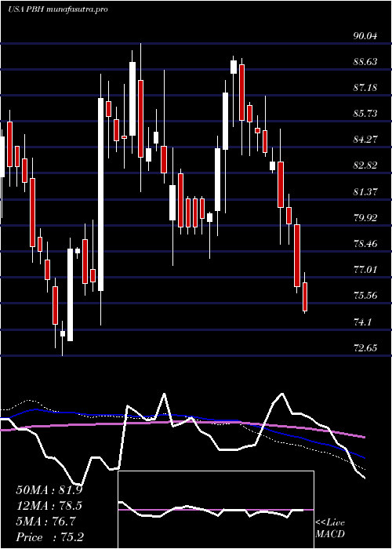Click the 88.63 price axis label
This screenshot has width=392, height=549.
[x=366, y=62]
